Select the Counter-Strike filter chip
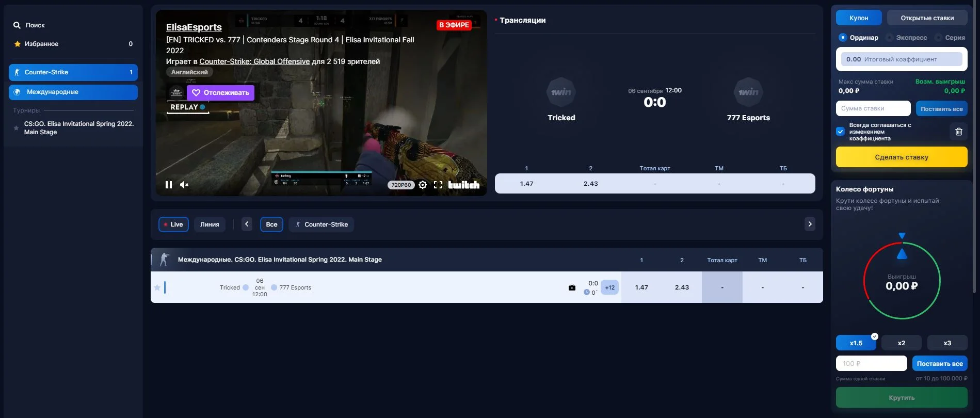The image size is (980, 418). (x=322, y=224)
